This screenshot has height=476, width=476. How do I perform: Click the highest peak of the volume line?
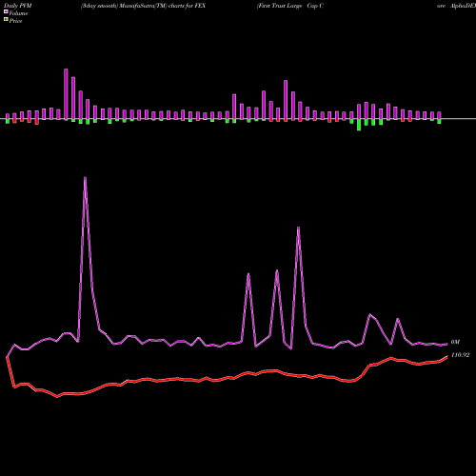[85, 177]
